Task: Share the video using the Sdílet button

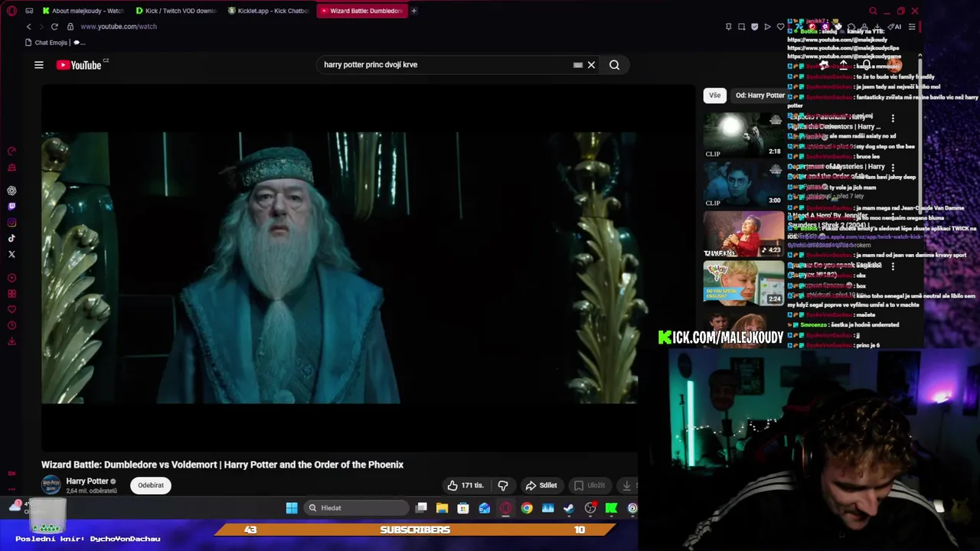Action: tap(541, 485)
